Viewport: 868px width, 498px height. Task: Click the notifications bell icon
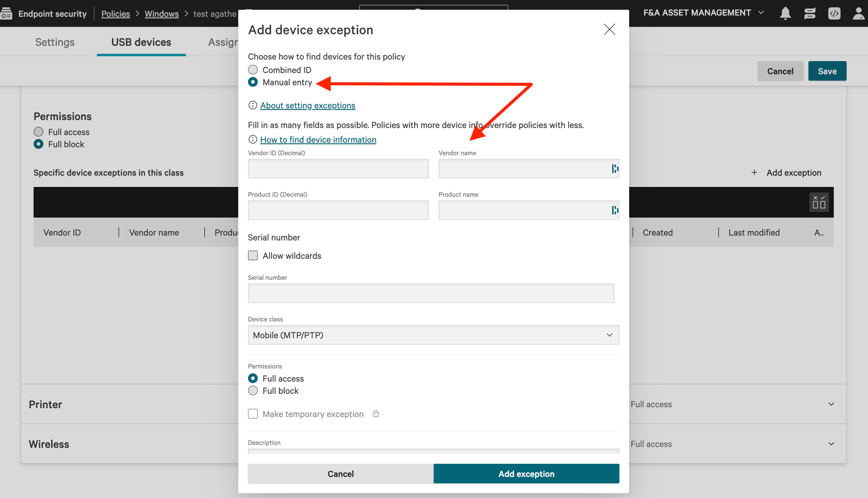pyautogui.click(x=785, y=13)
